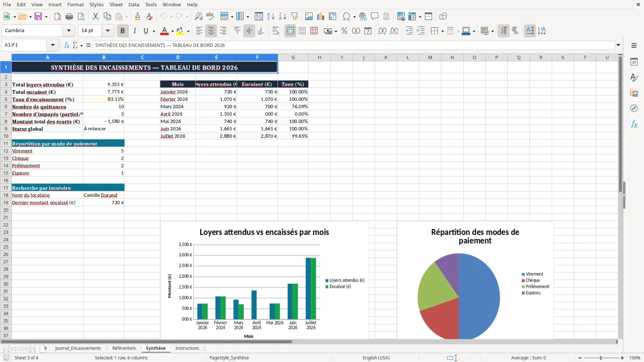Switch to Référentiels sheet tab
Screen dimensions: 644x362
(124, 349)
